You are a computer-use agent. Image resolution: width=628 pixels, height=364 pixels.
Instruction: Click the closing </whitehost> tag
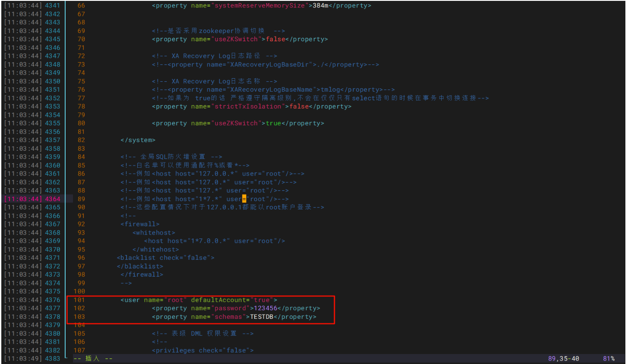pyautogui.click(x=155, y=249)
